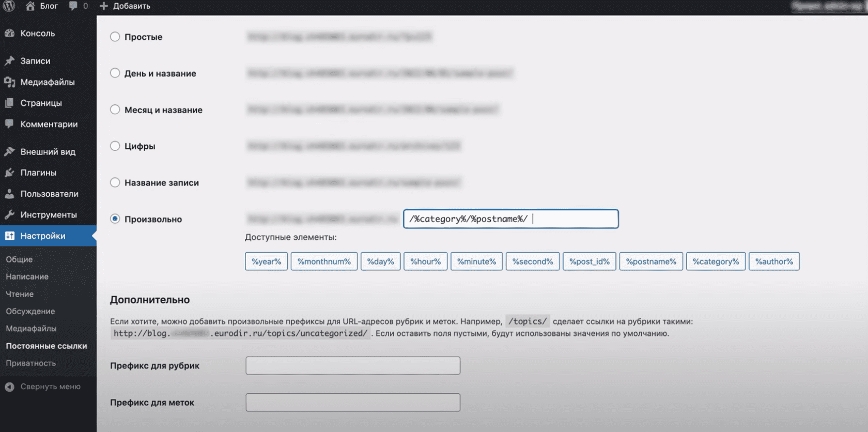Select the Месяц и название radio button
The height and width of the screenshot is (432, 868).
tap(115, 110)
